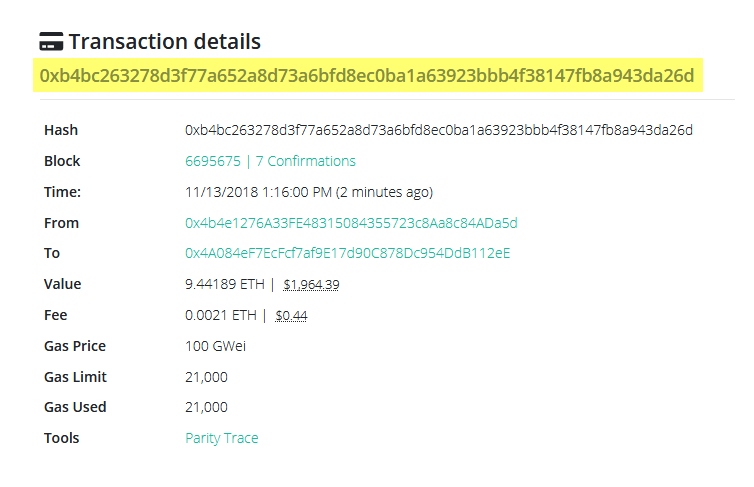The width and height of the screenshot is (754, 487).
Task: Click the $0.44 fee amount
Action: point(291,315)
